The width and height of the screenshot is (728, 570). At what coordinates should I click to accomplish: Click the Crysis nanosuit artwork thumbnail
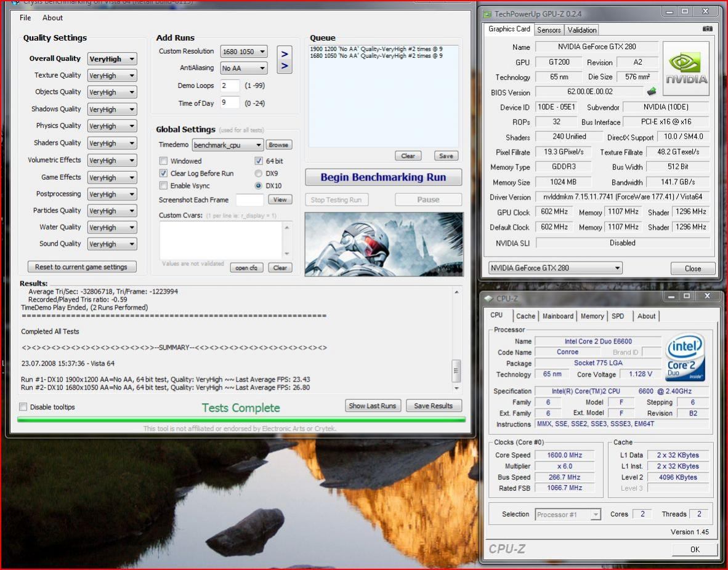pyautogui.click(x=384, y=244)
